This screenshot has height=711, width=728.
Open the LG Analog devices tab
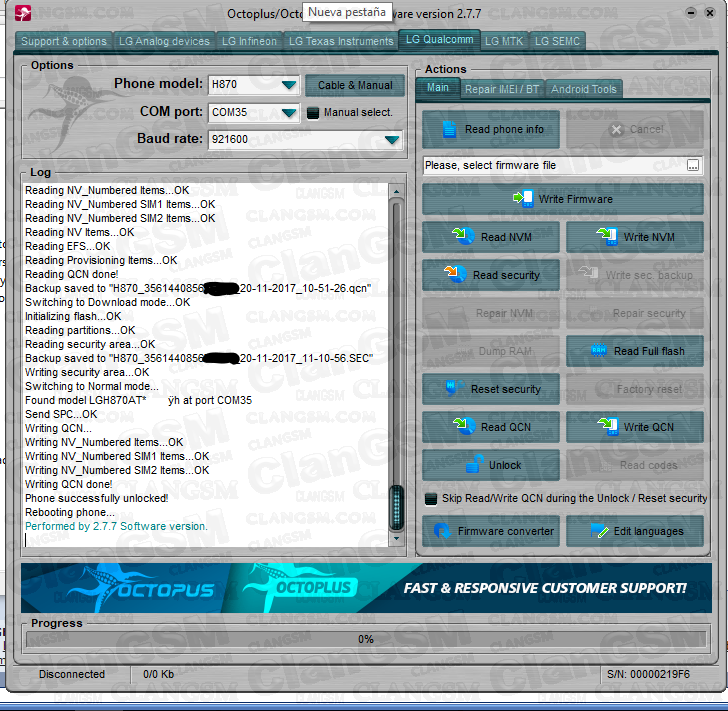click(164, 41)
